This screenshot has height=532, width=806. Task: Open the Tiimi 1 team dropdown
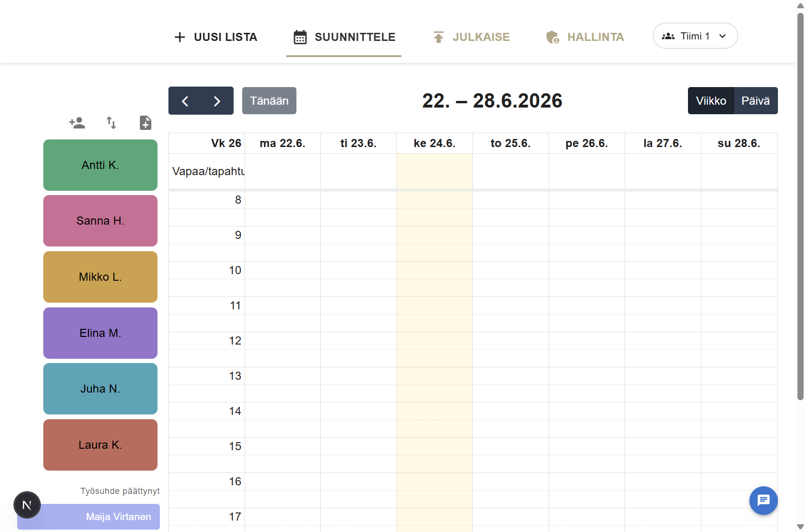click(x=695, y=36)
